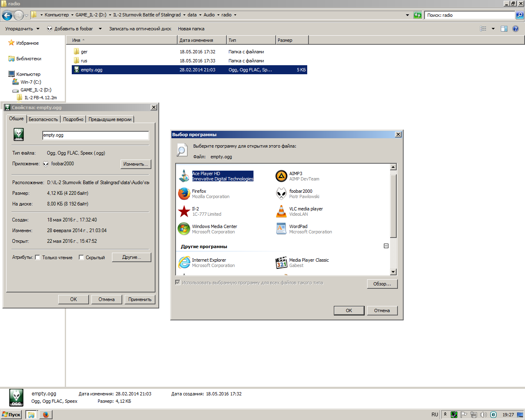Collapse the Другие программы section
525x420 pixels.
pos(386,246)
